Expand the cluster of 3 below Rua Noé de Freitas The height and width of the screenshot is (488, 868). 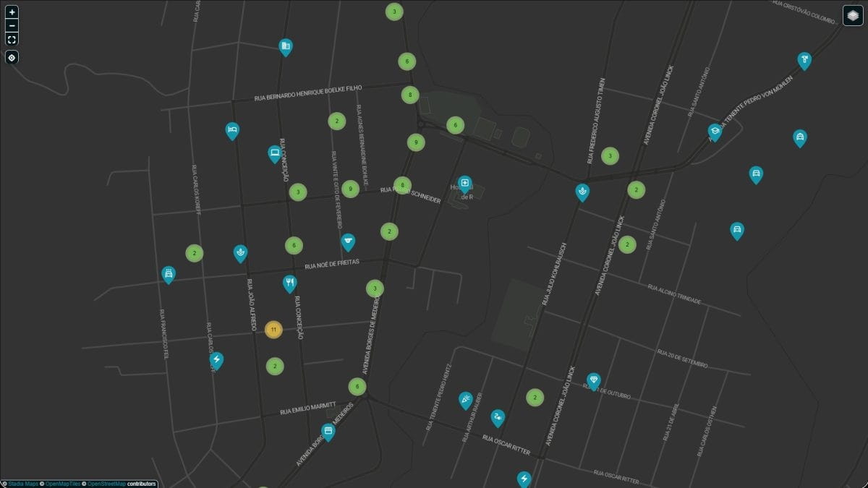click(x=374, y=288)
